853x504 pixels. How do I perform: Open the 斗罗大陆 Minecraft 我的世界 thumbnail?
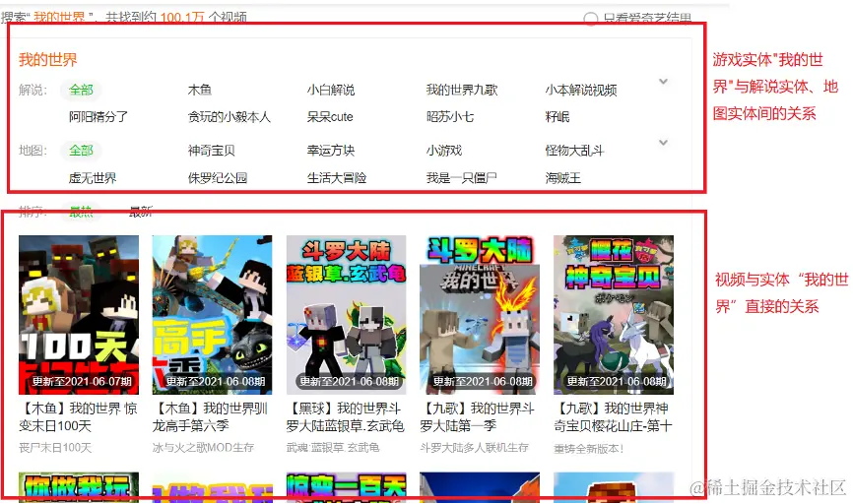pos(480,315)
